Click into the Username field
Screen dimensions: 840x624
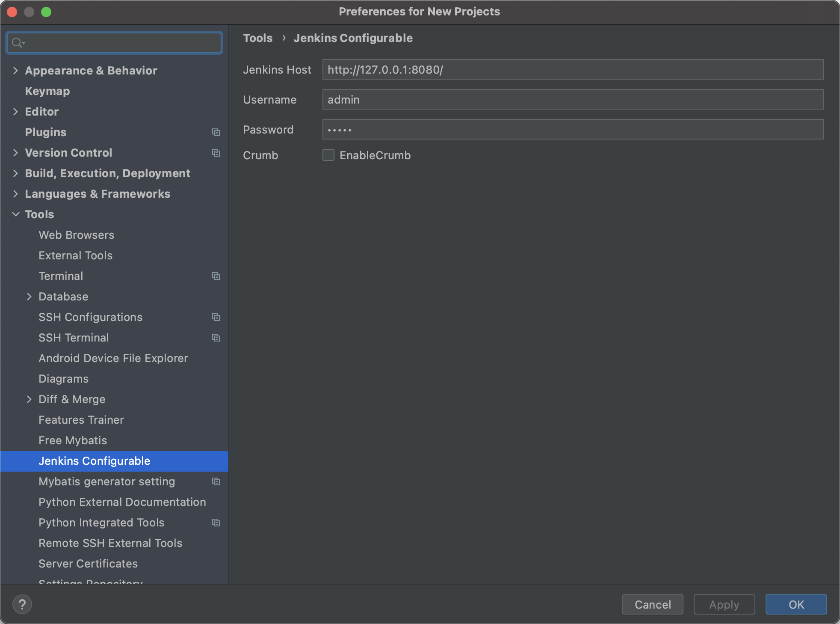(573, 99)
